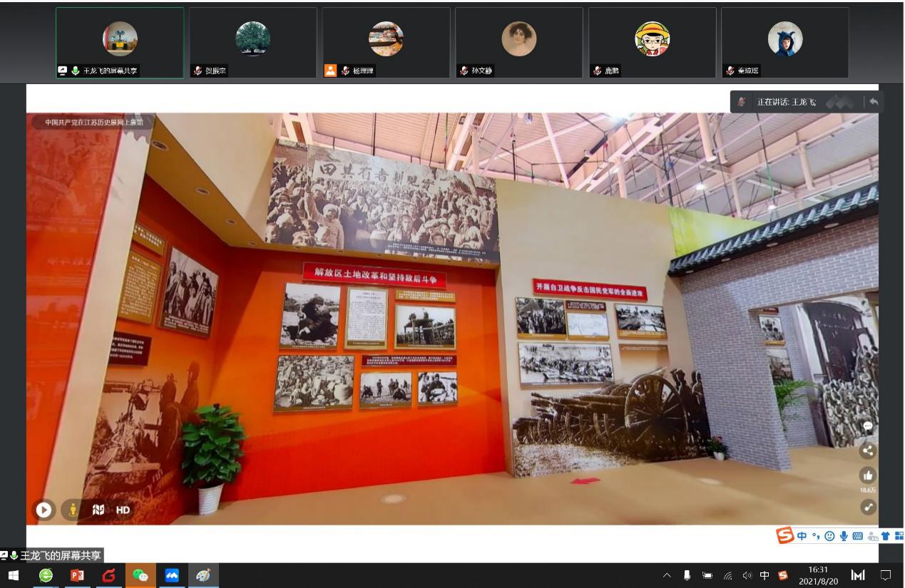Switch to WeChat in the taskbar
Screen dimensions: 905x588
[140, 575]
